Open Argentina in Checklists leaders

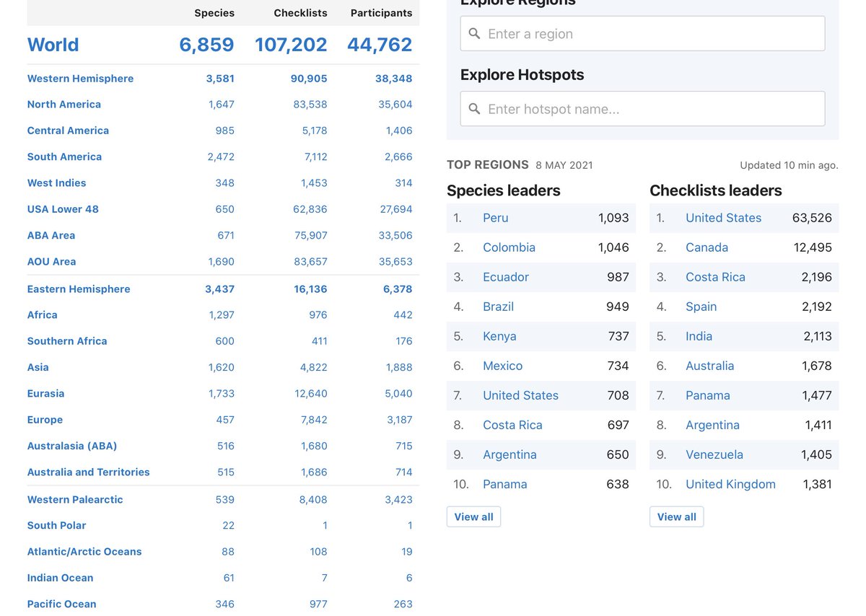point(712,425)
